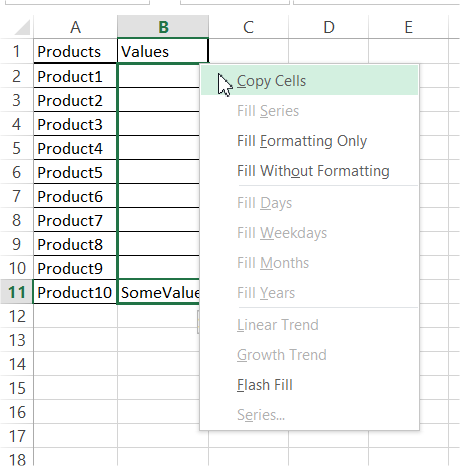
Task: Select column C header
Action: pyautogui.click(x=249, y=27)
